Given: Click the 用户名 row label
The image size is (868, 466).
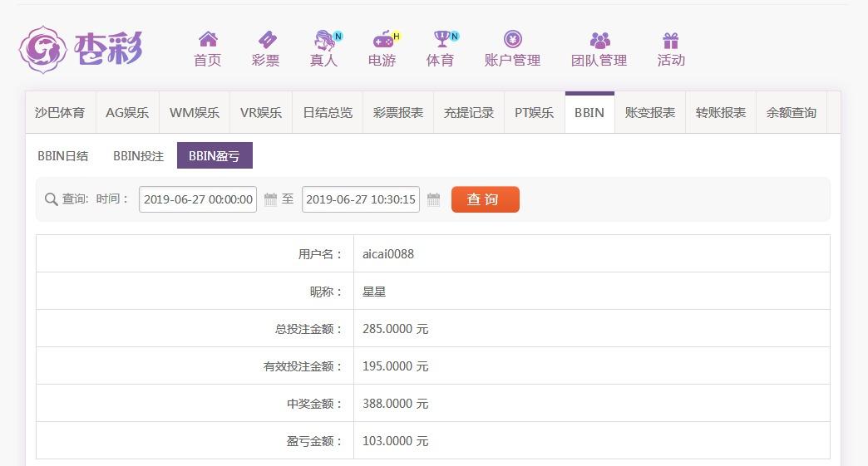Looking at the screenshot, I should [x=320, y=254].
